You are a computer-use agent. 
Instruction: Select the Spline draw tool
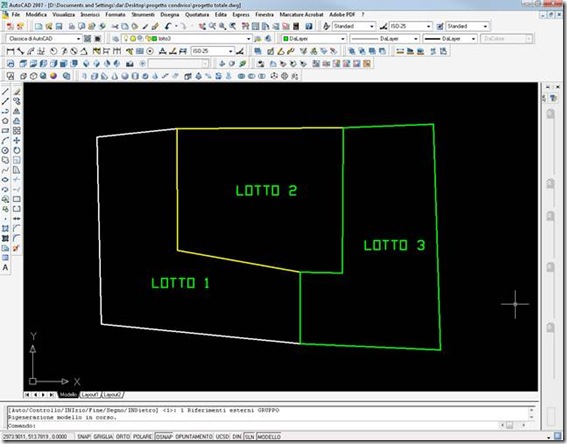(x=5, y=170)
